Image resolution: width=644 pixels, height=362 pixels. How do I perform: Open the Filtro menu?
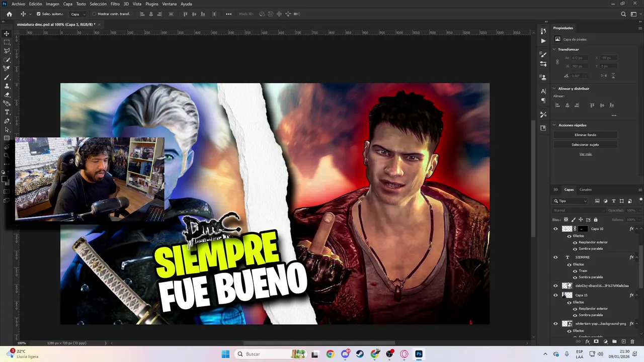point(115,4)
